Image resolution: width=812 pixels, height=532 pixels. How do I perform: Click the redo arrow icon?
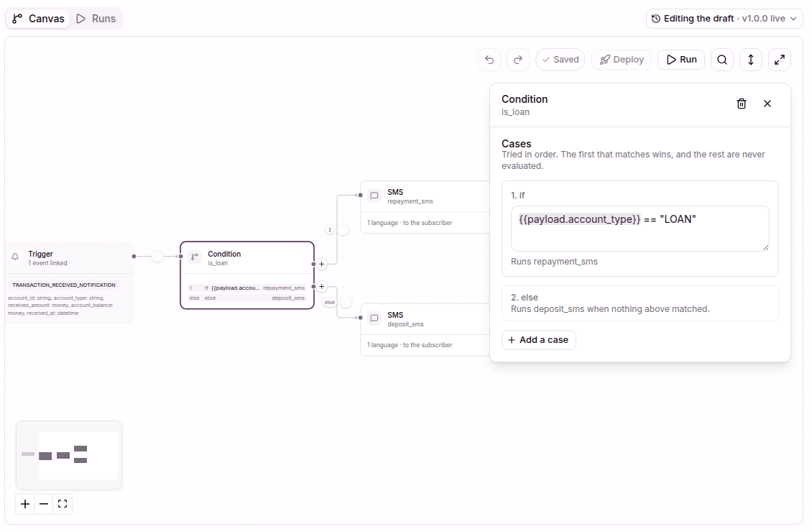(x=518, y=60)
